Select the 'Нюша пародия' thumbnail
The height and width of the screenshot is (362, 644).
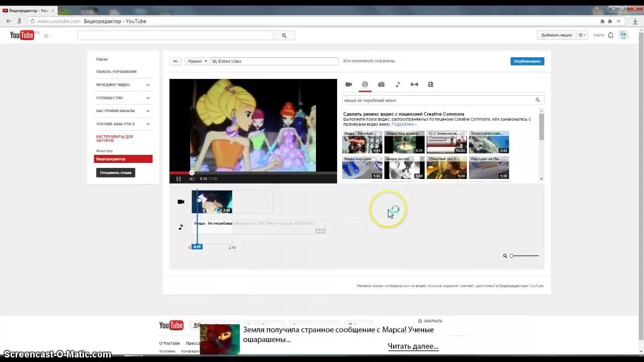[x=362, y=167]
